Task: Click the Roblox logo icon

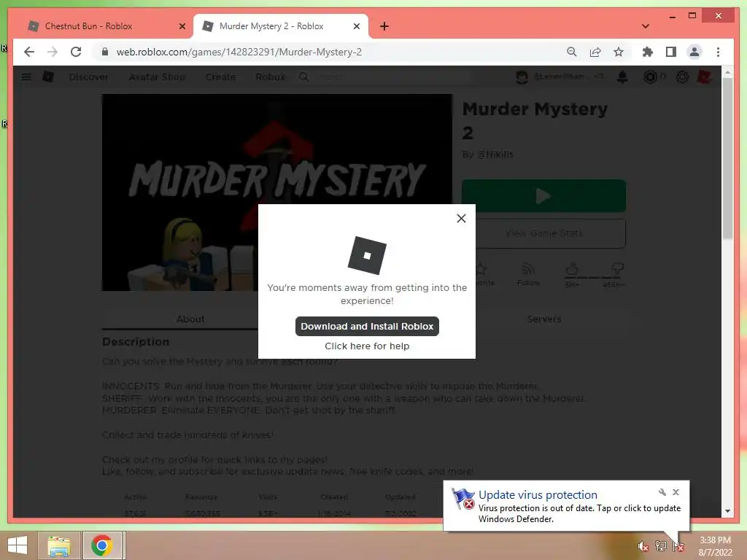Action: [48, 76]
